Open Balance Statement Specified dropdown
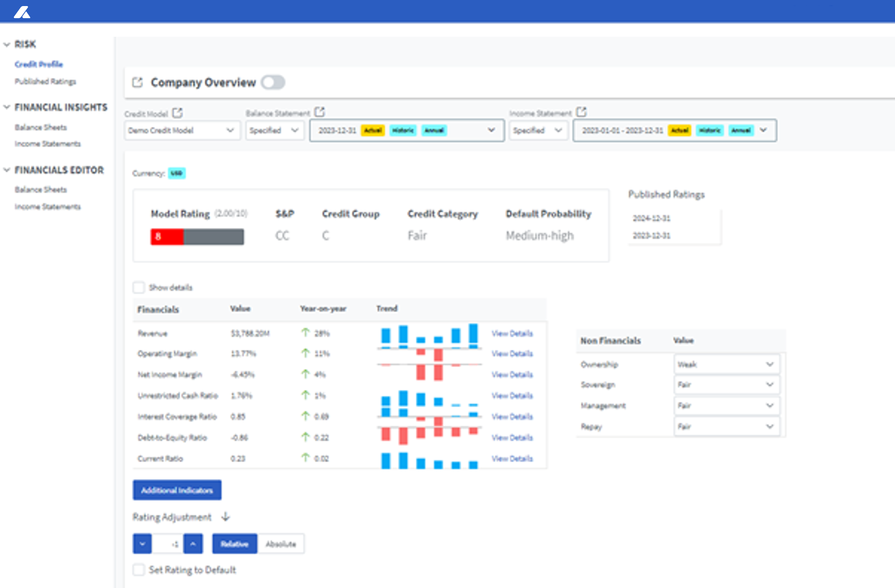The width and height of the screenshot is (895, 588). (x=275, y=130)
